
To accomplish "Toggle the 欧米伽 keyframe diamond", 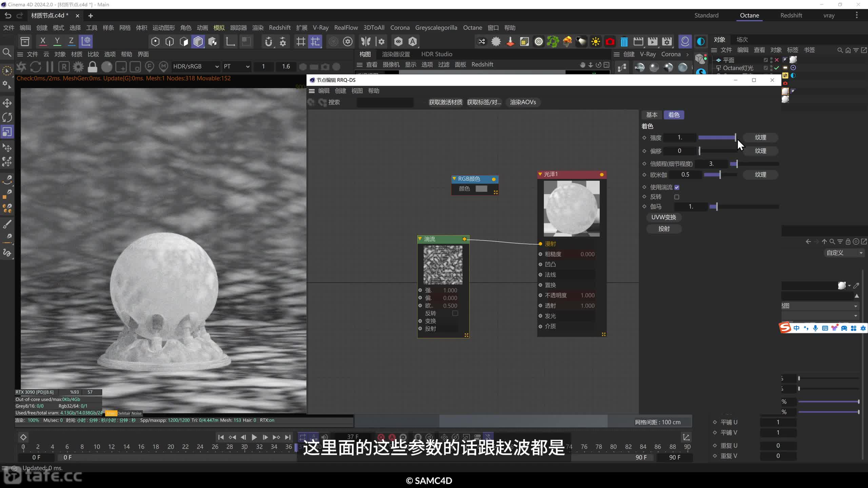I will [644, 175].
